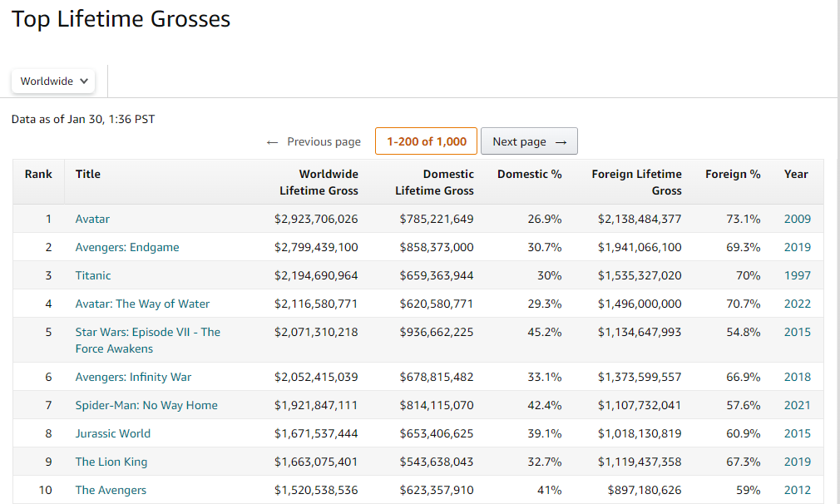Open The Avengers movie link
Screen dimensions: 840x504
click(x=111, y=491)
